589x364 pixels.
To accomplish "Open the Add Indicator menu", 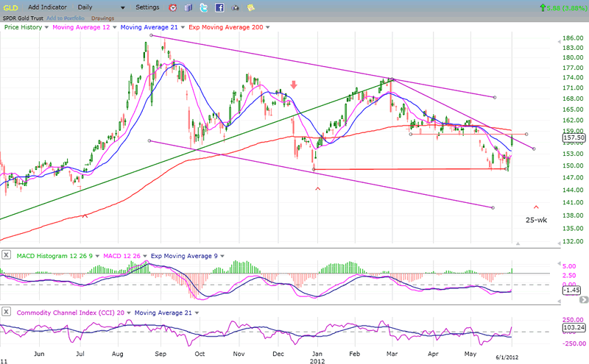I will 49,7.
